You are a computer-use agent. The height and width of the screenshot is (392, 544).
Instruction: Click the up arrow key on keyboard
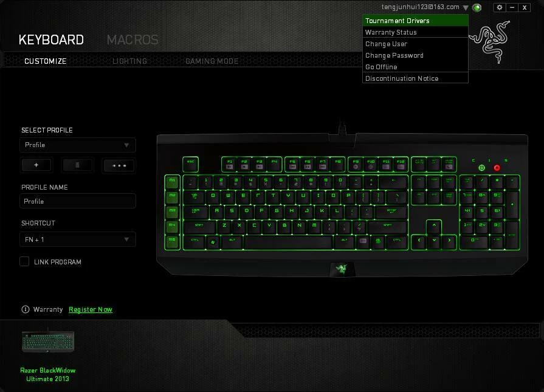(x=433, y=227)
